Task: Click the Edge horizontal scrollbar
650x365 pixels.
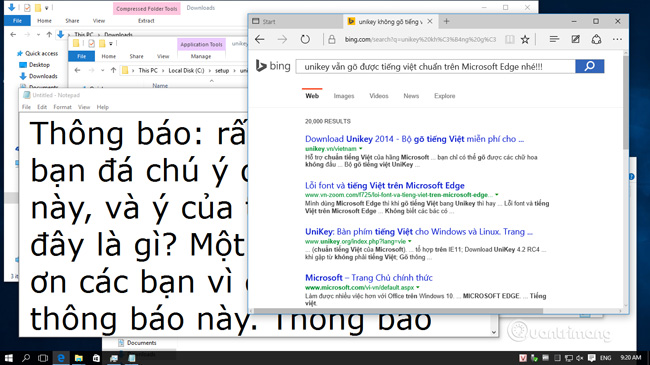Action: point(398,311)
